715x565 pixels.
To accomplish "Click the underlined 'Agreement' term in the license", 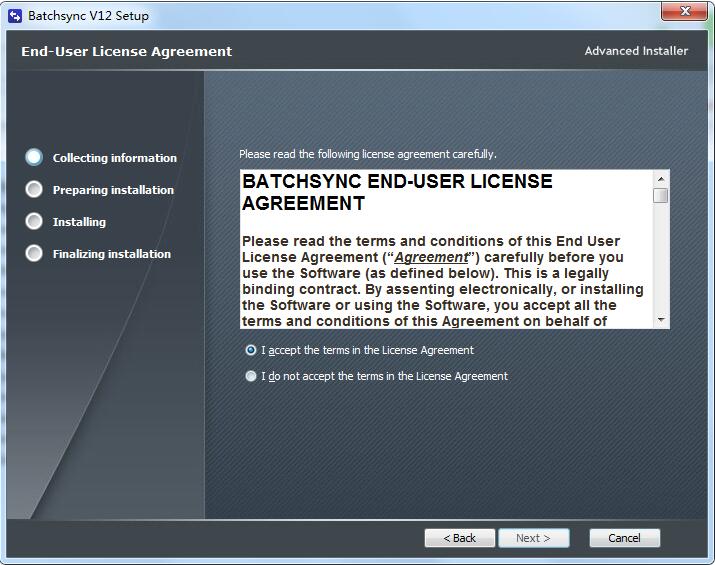I will coord(431,258).
